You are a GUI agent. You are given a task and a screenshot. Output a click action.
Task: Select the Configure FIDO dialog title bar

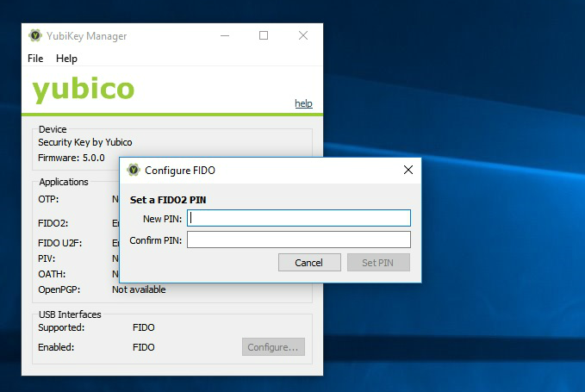(x=258, y=171)
